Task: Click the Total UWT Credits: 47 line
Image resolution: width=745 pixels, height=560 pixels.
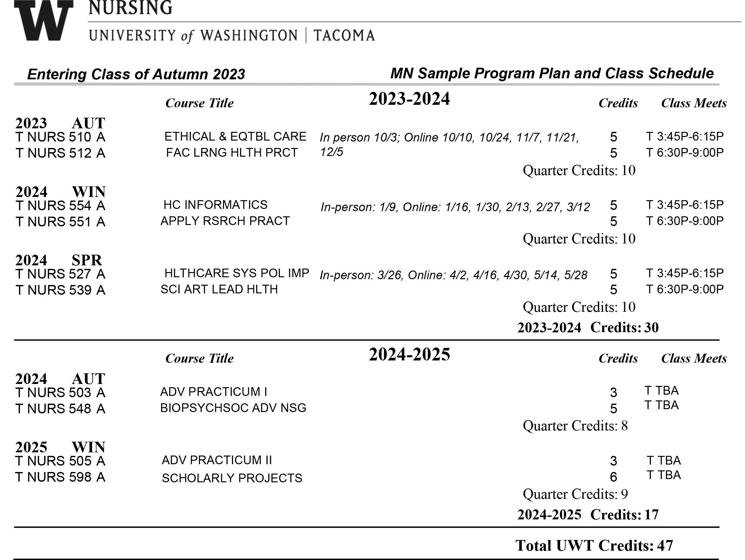Action: [594, 546]
